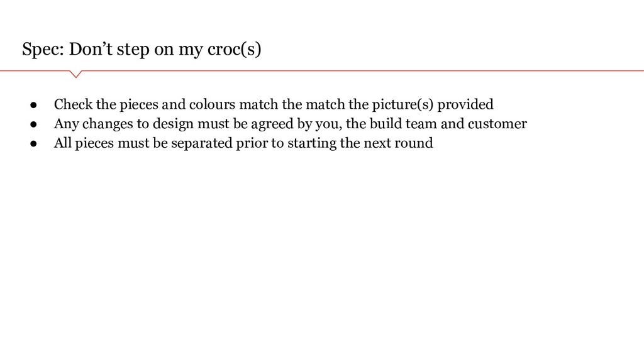This screenshot has height=362, width=644.
Task: Click 'All pieces must be separated' text
Action: coord(143,143)
